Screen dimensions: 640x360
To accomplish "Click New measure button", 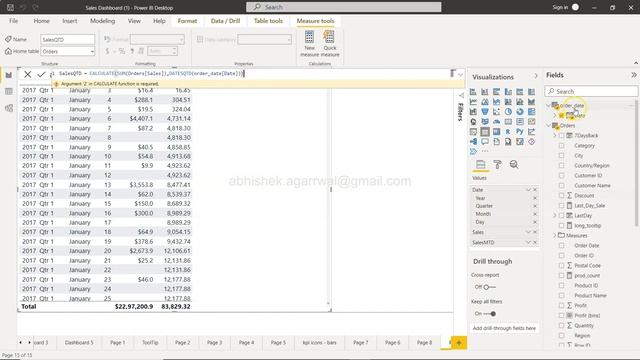I will click(x=309, y=44).
